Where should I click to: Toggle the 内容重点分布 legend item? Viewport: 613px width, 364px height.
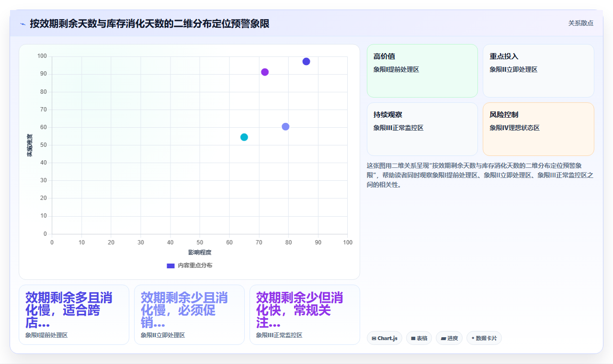click(189, 265)
